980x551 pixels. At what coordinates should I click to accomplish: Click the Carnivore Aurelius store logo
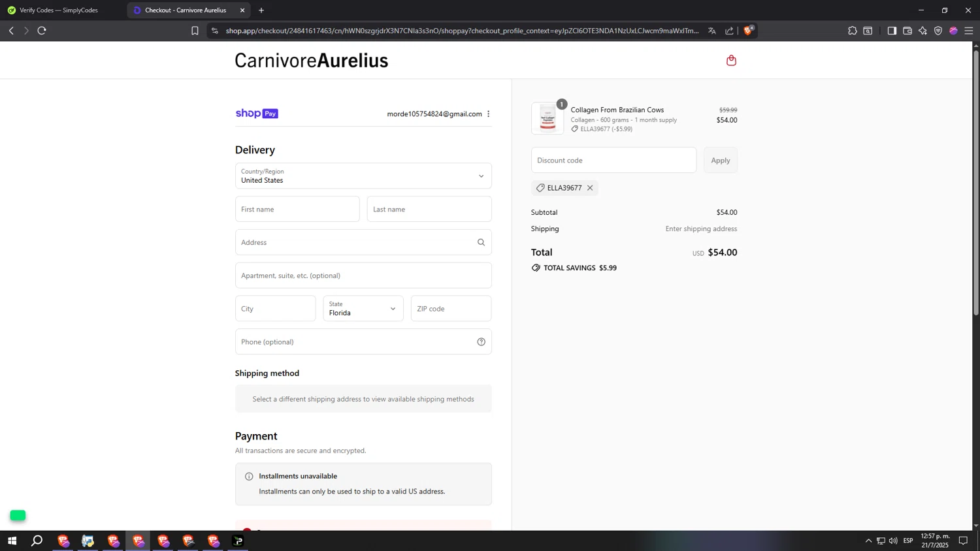(312, 60)
